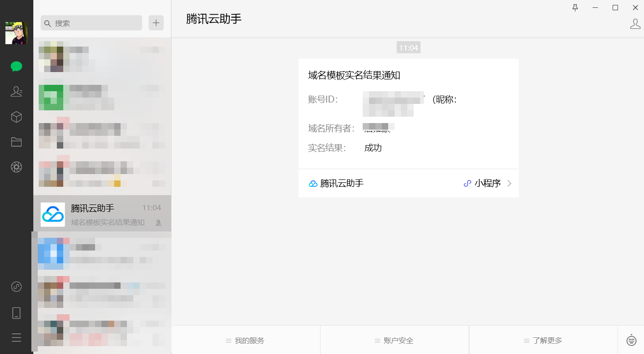The width and height of the screenshot is (644, 354).
Task: Open the 我的服务 bottom menu
Action: click(x=247, y=340)
